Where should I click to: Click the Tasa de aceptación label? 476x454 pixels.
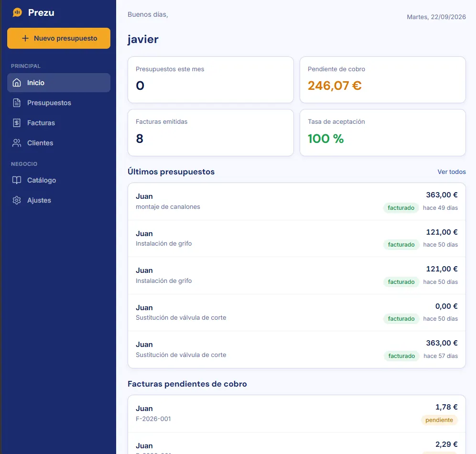point(336,122)
